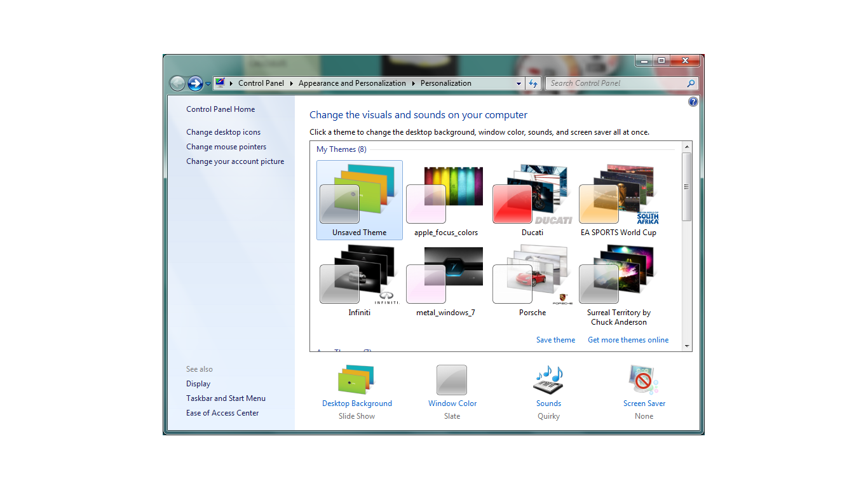
Task: Open the Display link under See also
Action: tap(198, 384)
